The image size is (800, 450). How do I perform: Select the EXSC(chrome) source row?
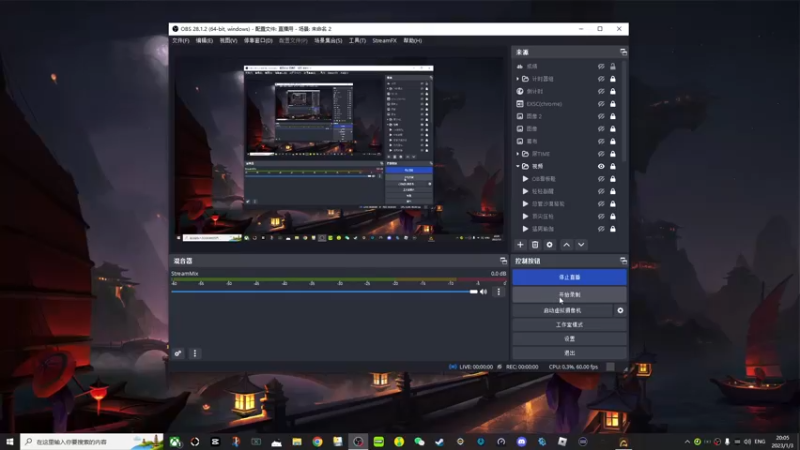(567, 104)
